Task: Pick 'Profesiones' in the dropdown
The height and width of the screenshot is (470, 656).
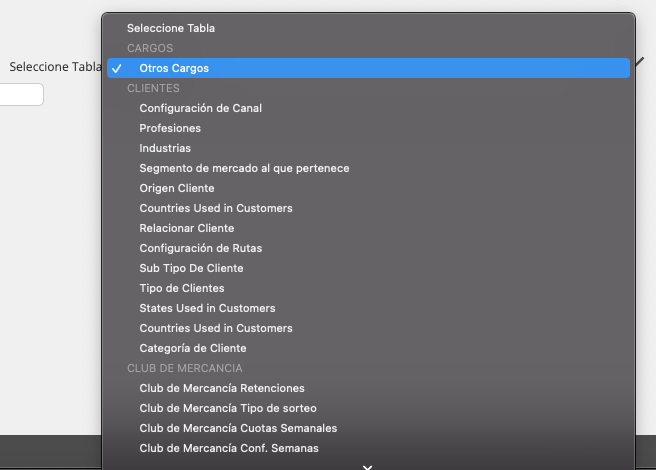Action: pos(368,128)
